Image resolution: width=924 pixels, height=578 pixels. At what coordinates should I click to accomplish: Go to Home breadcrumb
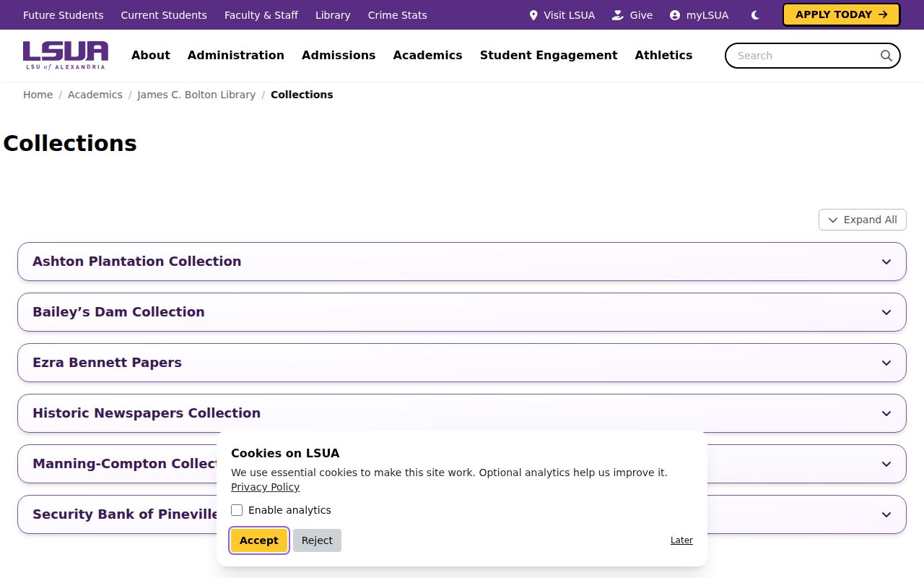[38, 95]
